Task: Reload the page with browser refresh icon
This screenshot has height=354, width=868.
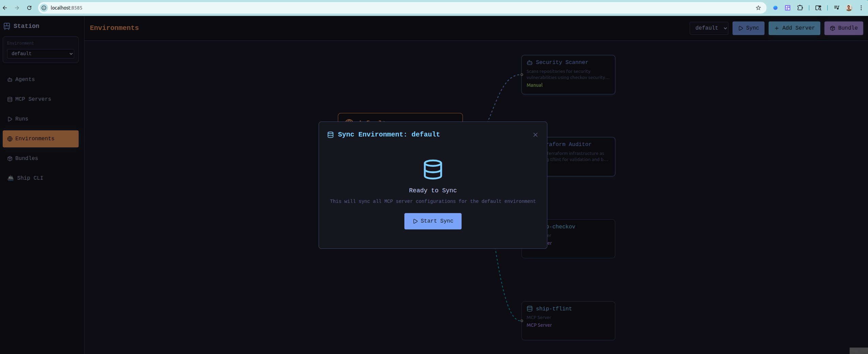Action: (x=29, y=8)
